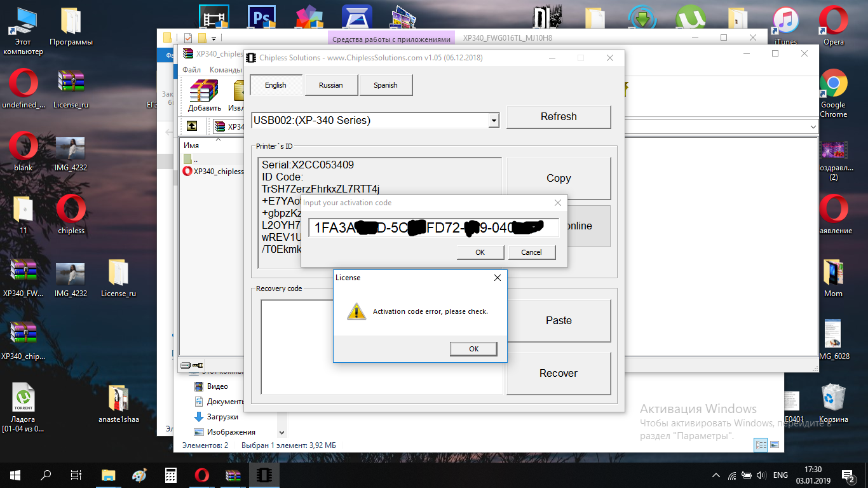Click the Refresh button in Chipless Solutions
Screen dimensions: 868x488
tap(559, 117)
